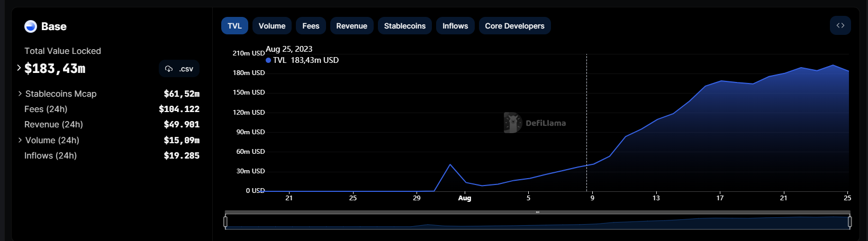The image size is (868, 241).
Task: Open the embed chart code icon
Action: pos(840,25)
